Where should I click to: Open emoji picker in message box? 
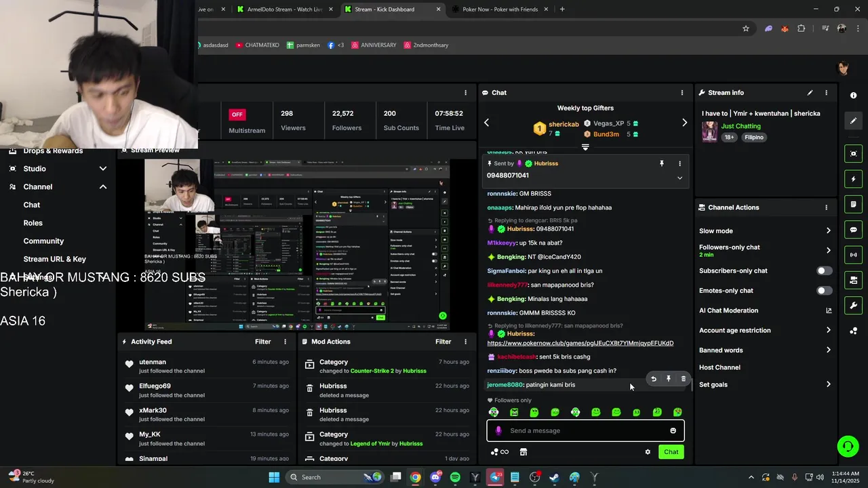tap(673, 430)
